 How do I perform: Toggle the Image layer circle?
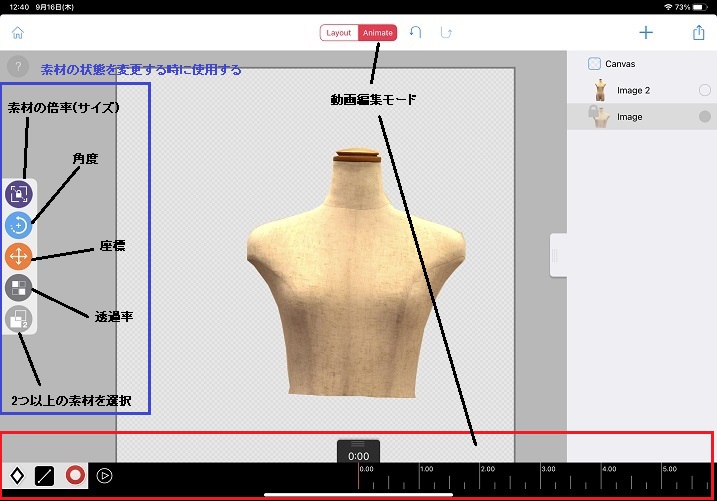(704, 117)
